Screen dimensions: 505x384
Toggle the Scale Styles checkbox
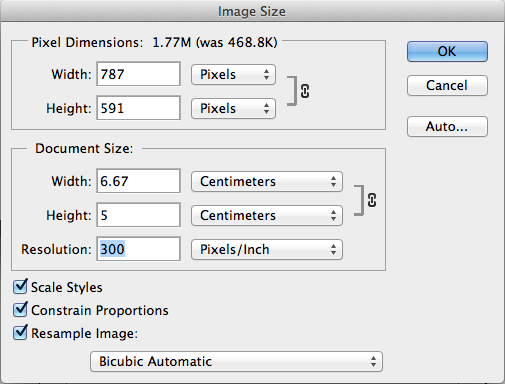pos(20,287)
